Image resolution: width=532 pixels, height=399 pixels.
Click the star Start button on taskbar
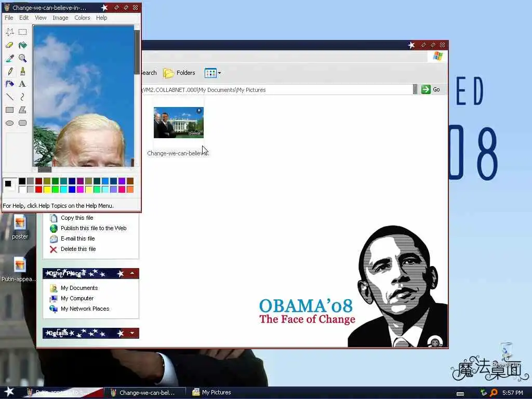pyautogui.click(x=9, y=392)
